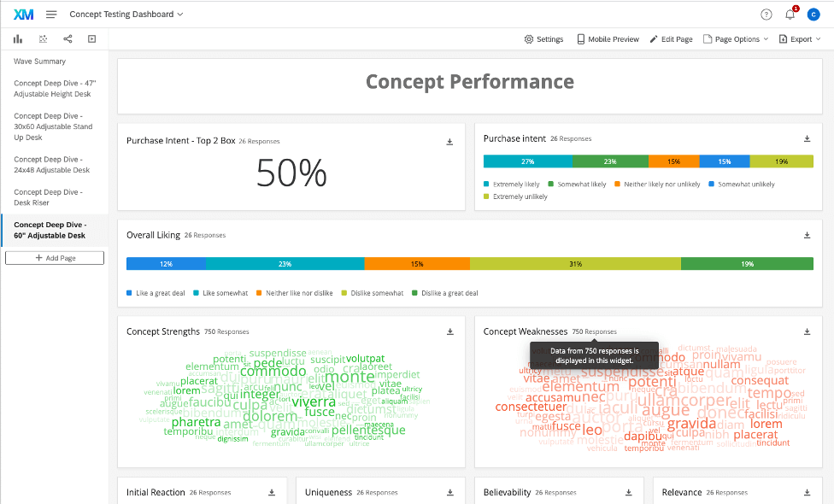
Task: Open the Concept Testing Dashboard dropdown
Action: [x=126, y=14]
